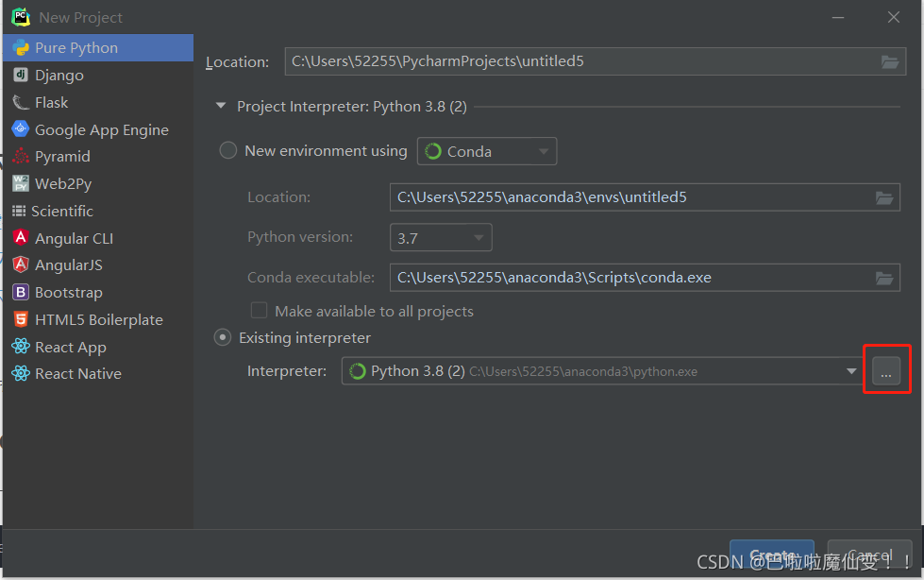
Task: Select the Pure Python project type
Action: point(98,48)
